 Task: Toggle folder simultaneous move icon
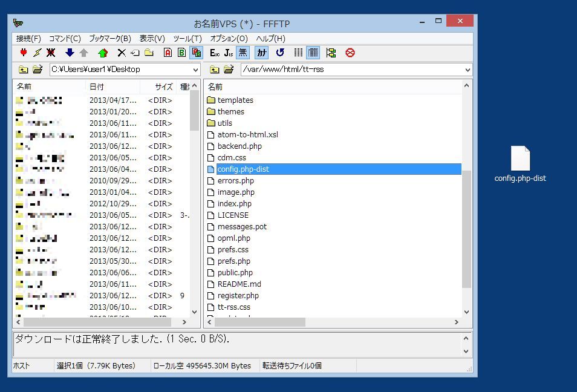click(x=331, y=53)
